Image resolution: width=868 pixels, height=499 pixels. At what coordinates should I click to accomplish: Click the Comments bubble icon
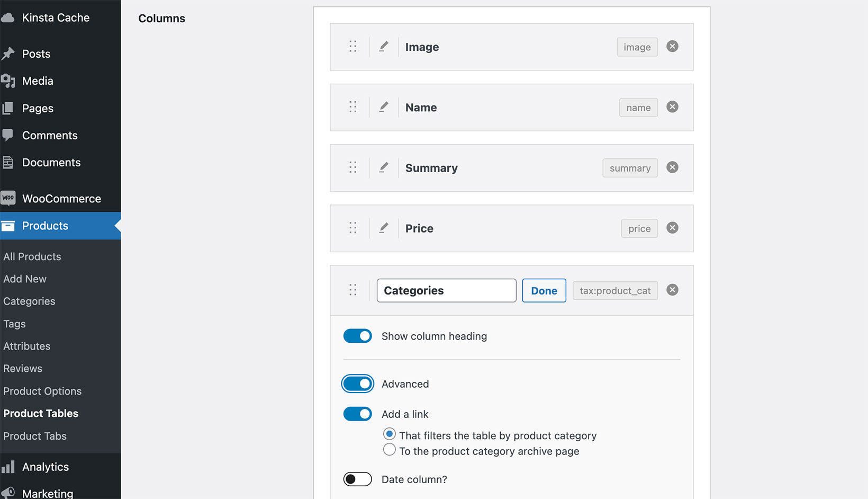click(8, 135)
